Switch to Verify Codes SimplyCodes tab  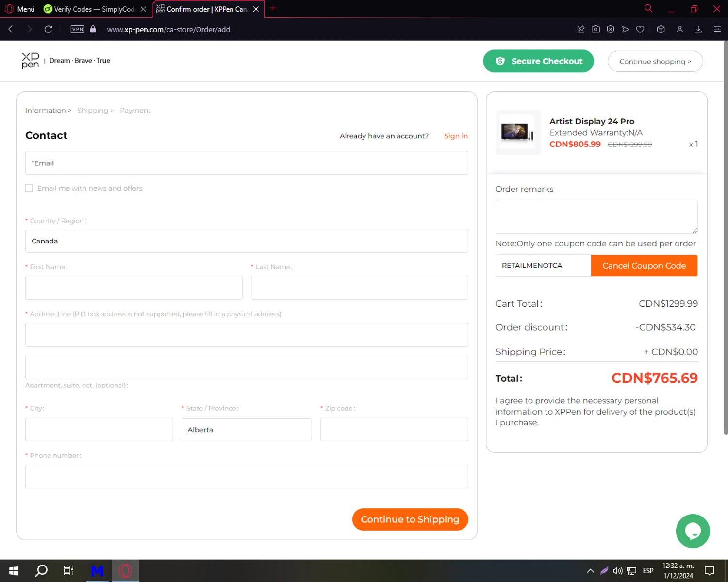(x=90, y=9)
